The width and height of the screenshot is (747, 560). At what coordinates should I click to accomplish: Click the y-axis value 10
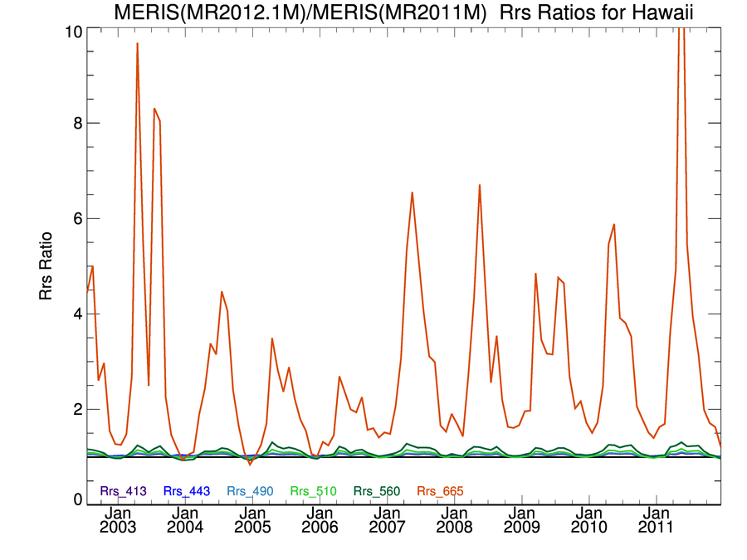pos(74,32)
